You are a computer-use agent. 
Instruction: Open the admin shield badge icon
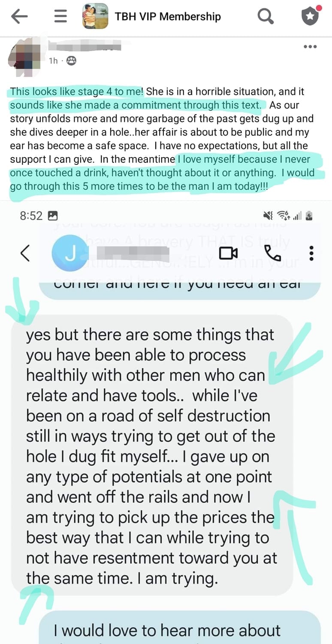pos(311,15)
